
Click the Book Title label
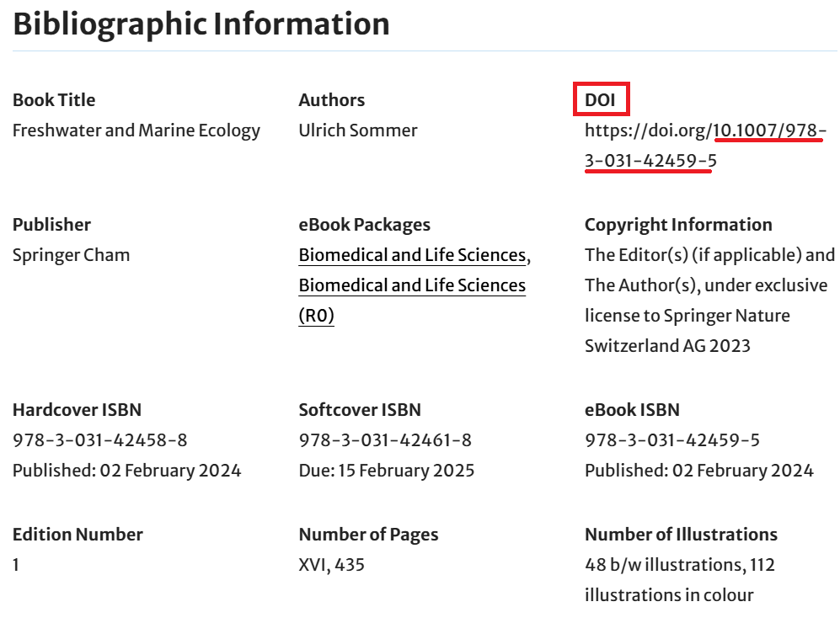54,100
